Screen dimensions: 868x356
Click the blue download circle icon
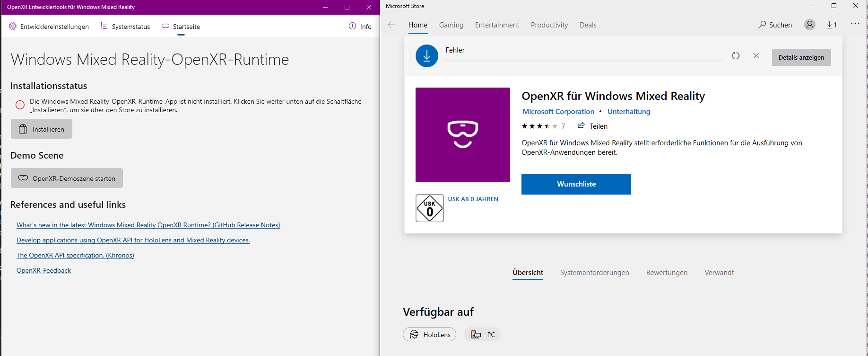[427, 56]
